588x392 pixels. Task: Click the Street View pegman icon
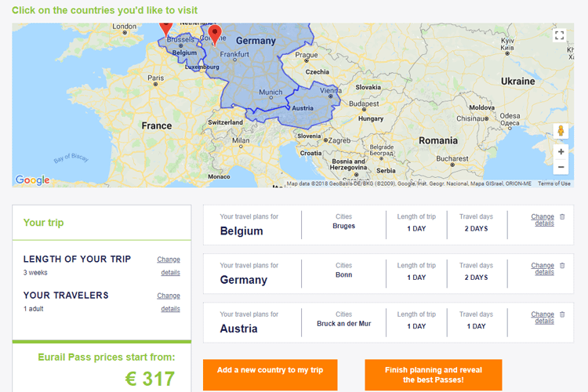pos(561,131)
